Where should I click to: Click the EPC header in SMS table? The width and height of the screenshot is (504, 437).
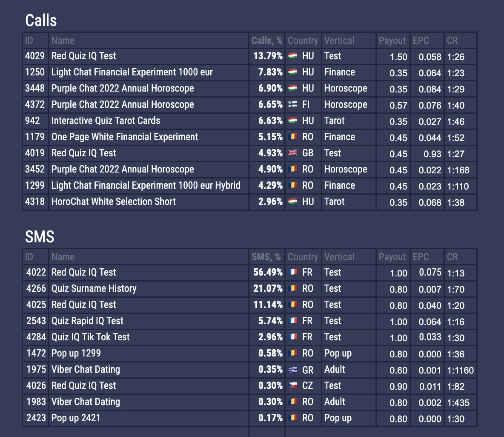[x=421, y=257]
